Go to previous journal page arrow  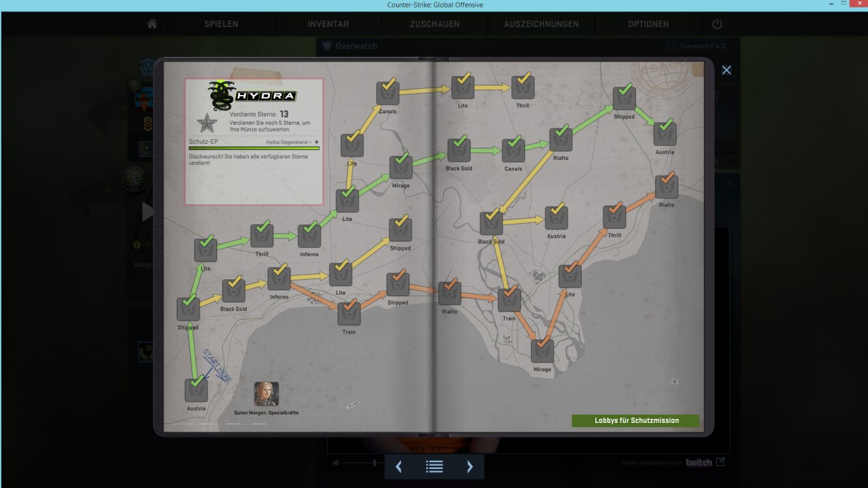(x=399, y=466)
